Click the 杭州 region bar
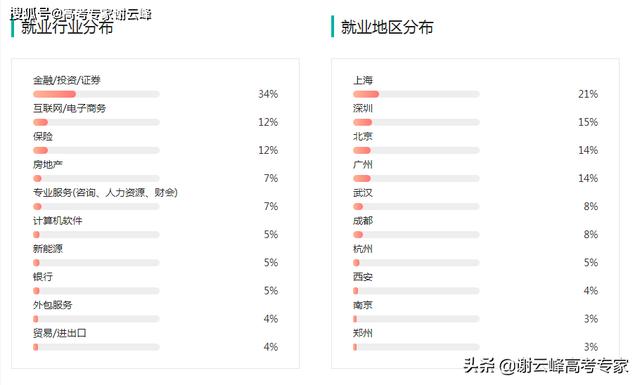The width and height of the screenshot is (640, 385). point(416,263)
